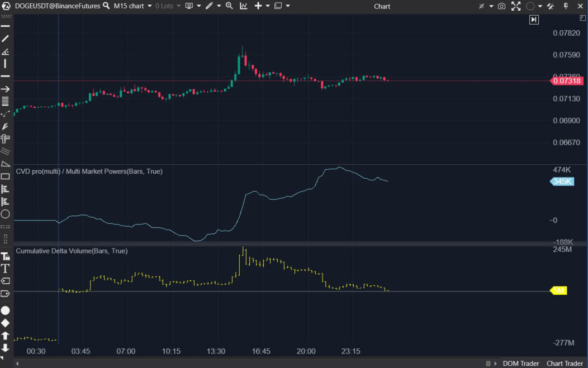The image size is (588, 368).
Task: Toggle auto-scroll to latest bar
Action: click(x=534, y=20)
